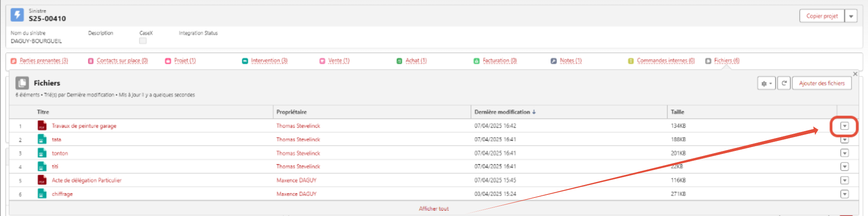
Task: Open the file named tonton
Action: tap(60, 153)
